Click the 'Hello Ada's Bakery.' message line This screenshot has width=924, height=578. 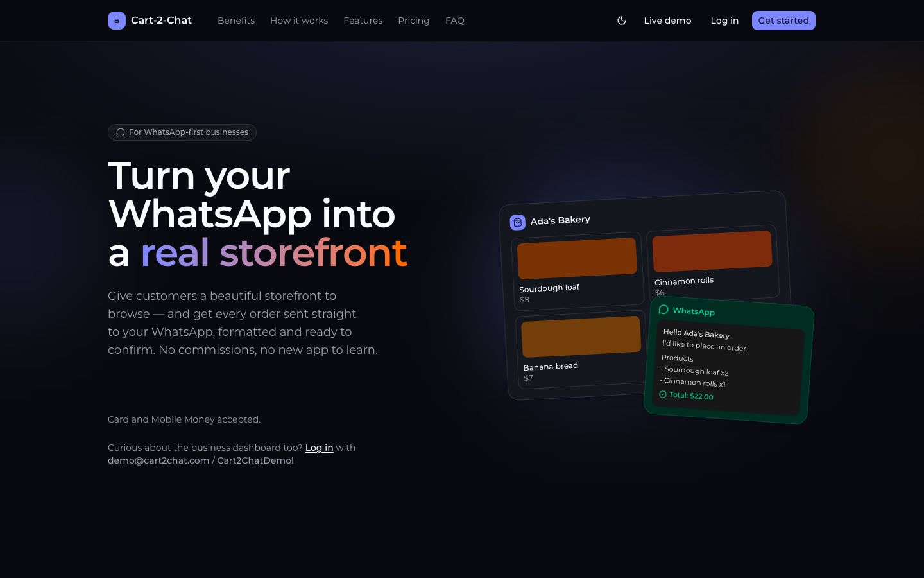[697, 333]
